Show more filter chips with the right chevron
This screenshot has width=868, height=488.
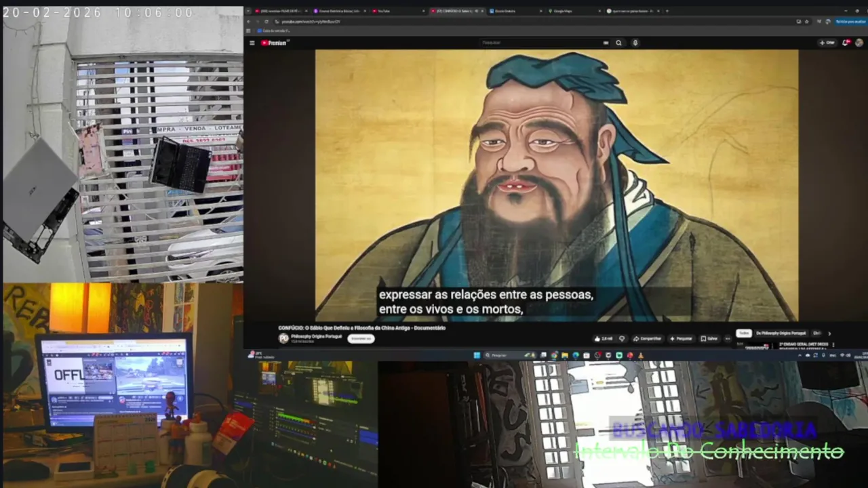(x=829, y=333)
